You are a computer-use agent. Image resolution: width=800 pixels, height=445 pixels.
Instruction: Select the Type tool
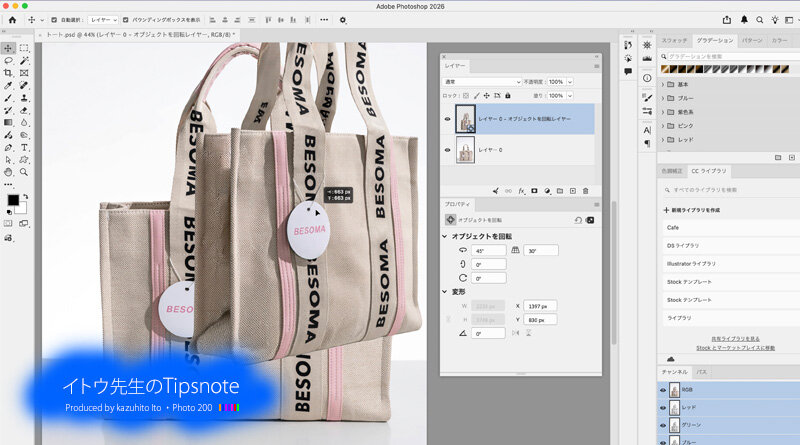point(24,147)
